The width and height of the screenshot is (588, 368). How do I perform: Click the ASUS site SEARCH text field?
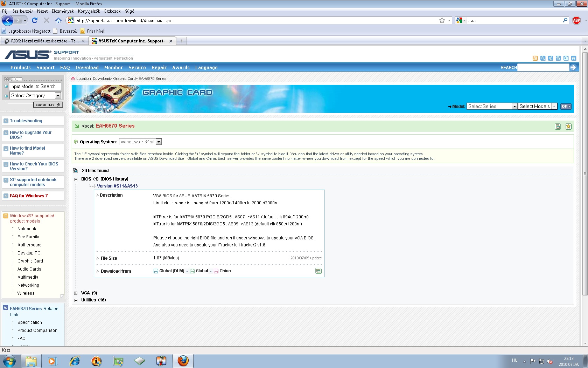(x=543, y=67)
